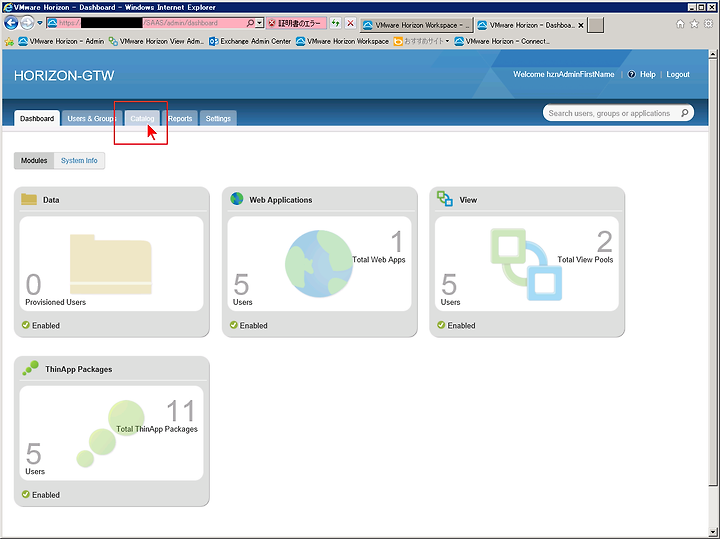Click the Internet Explorer title bar icon
Viewport: 720px width, 539px height.
[x=7, y=7]
